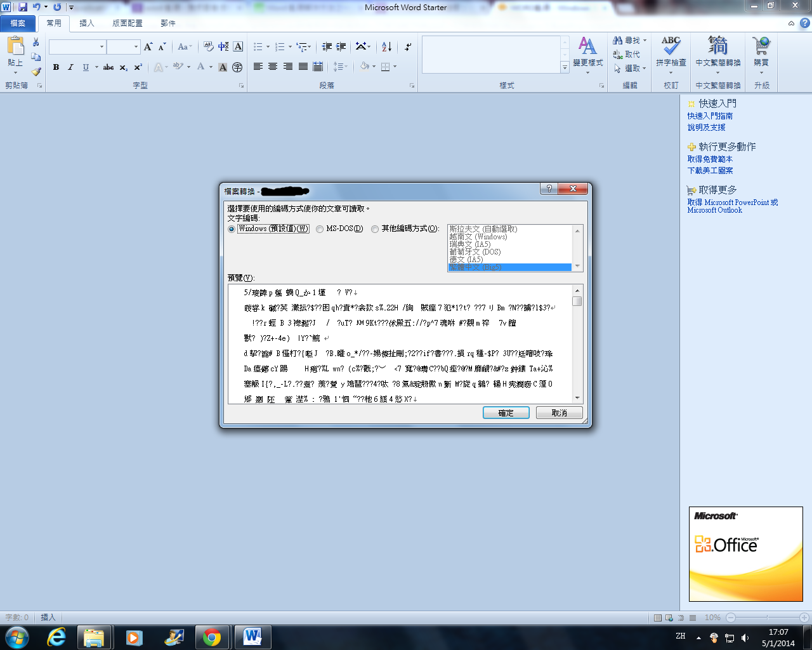Image resolution: width=812 pixels, height=650 pixels.
Task: Pick 斯拉夫文 (自動選取) in the encoding list
Action: tap(510, 229)
